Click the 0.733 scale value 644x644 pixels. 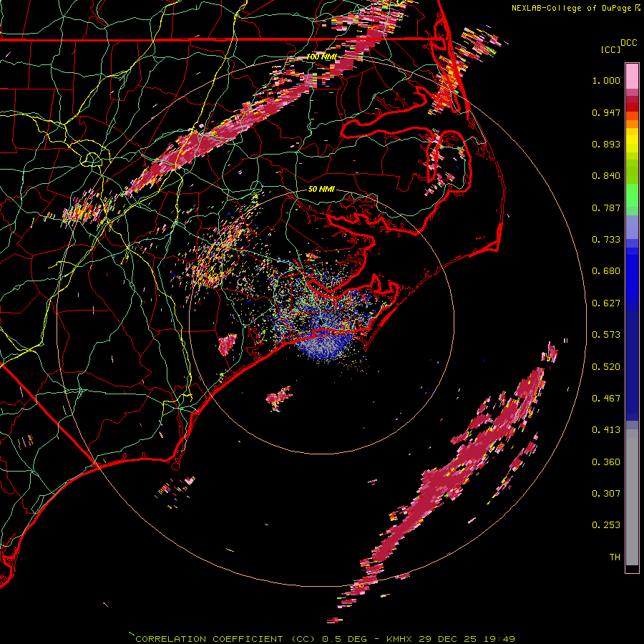coord(606,240)
